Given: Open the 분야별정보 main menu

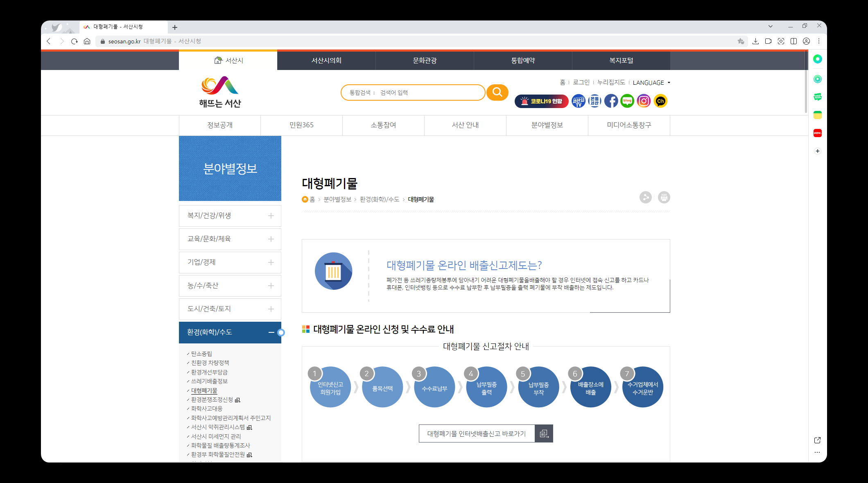Looking at the screenshot, I should coord(547,125).
